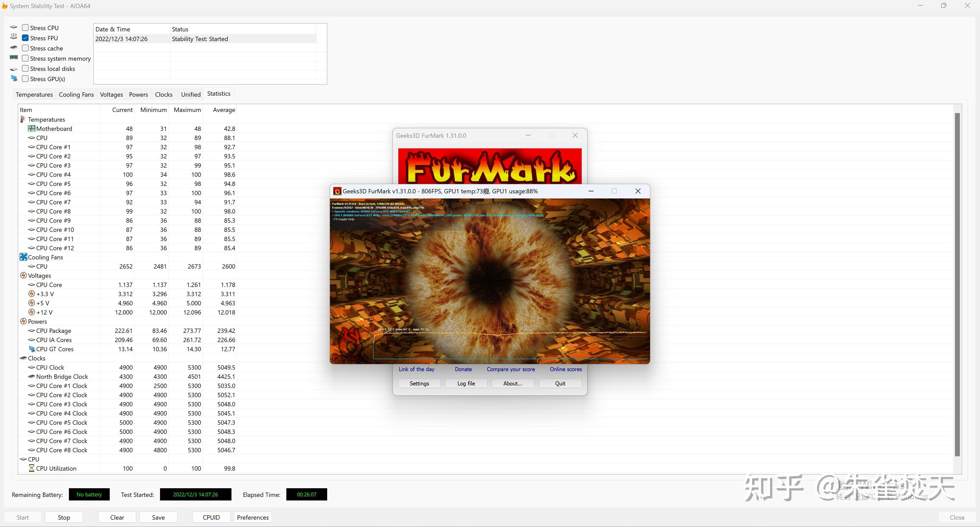The width and height of the screenshot is (980, 527).
Task: Enable the Stress GPU(s) checkbox
Action: pyautogui.click(x=26, y=79)
